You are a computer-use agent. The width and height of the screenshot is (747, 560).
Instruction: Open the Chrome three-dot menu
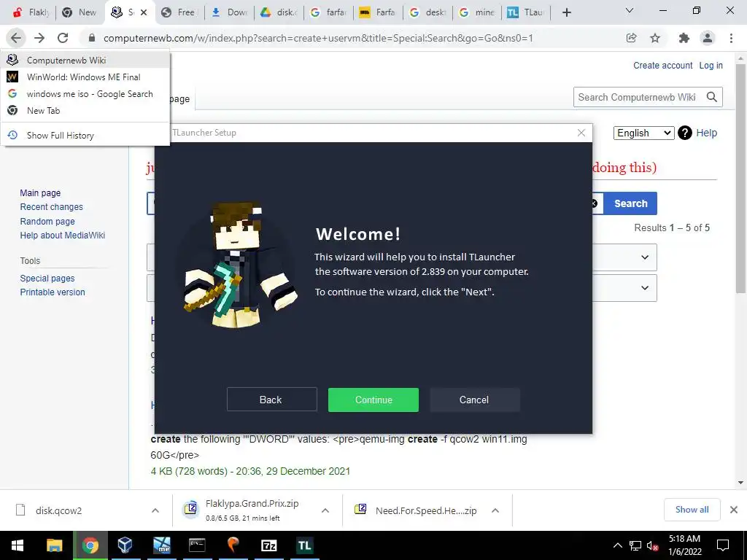(x=731, y=38)
